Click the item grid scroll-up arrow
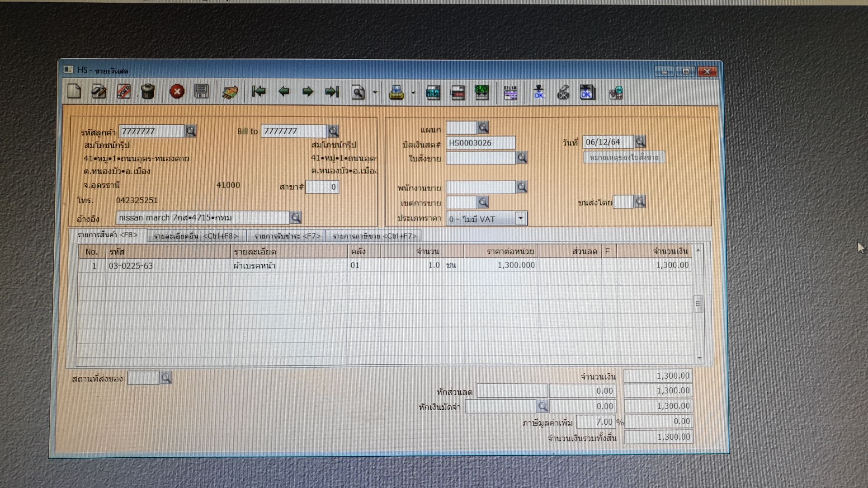Screen dimensions: 868x488 click(698, 250)
